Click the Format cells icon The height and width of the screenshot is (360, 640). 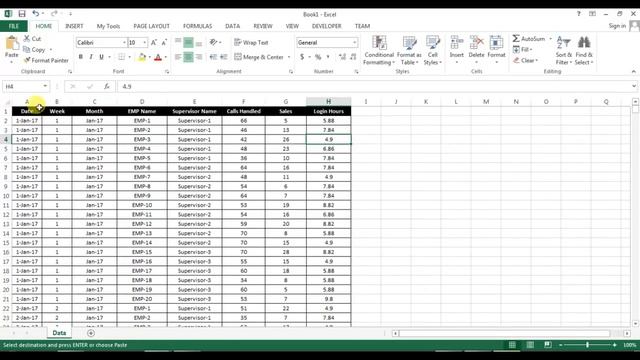point(496,42)
